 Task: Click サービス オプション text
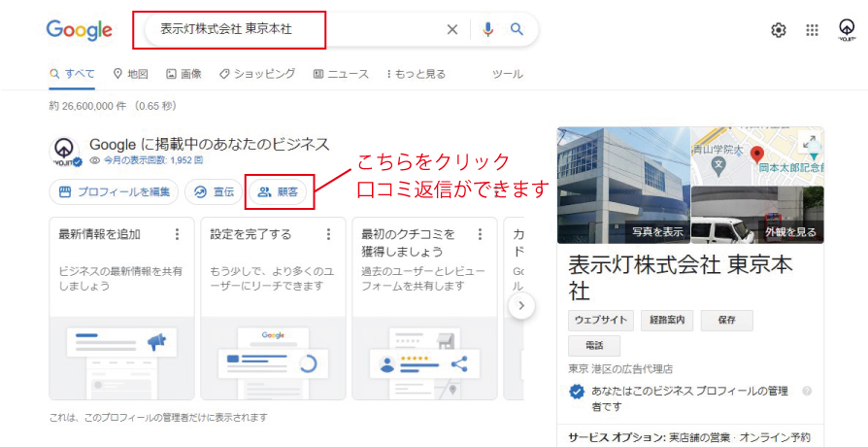[x=616, y=437]
